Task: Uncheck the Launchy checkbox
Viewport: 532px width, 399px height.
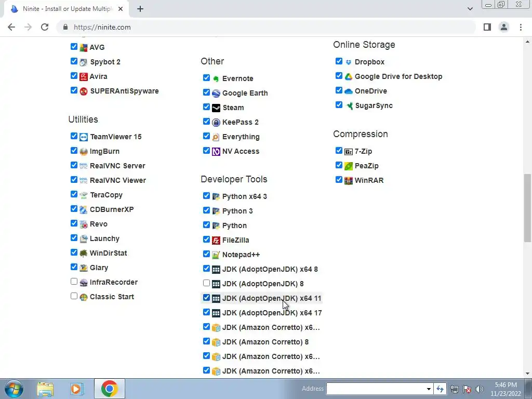Action: coord(74,238)
